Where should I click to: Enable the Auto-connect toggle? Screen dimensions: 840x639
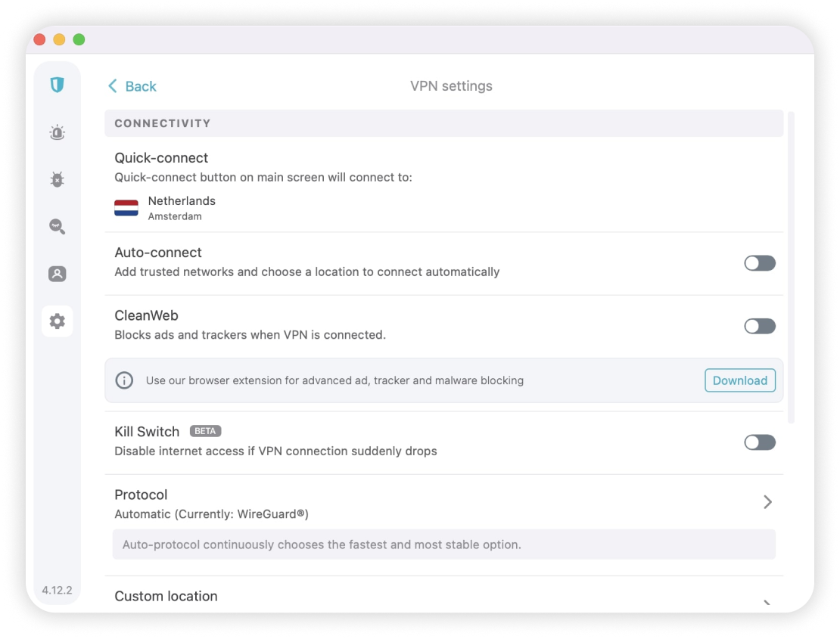point(760,263)
